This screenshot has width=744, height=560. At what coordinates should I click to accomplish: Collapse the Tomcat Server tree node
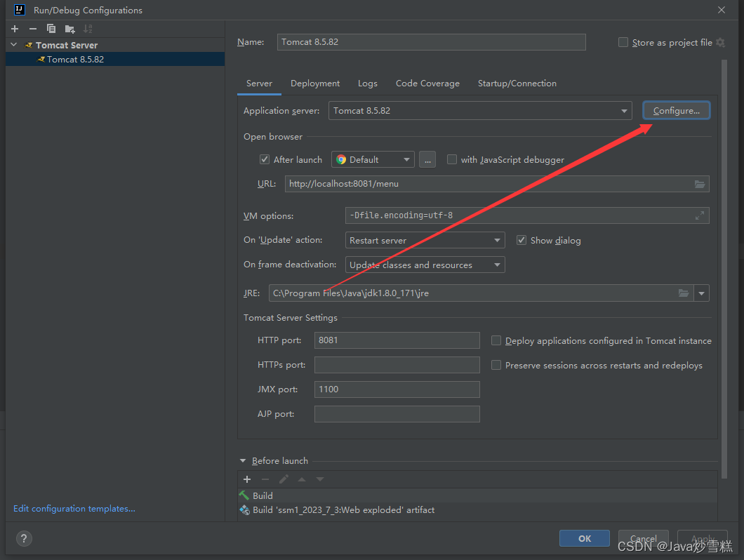click(14, 45)
